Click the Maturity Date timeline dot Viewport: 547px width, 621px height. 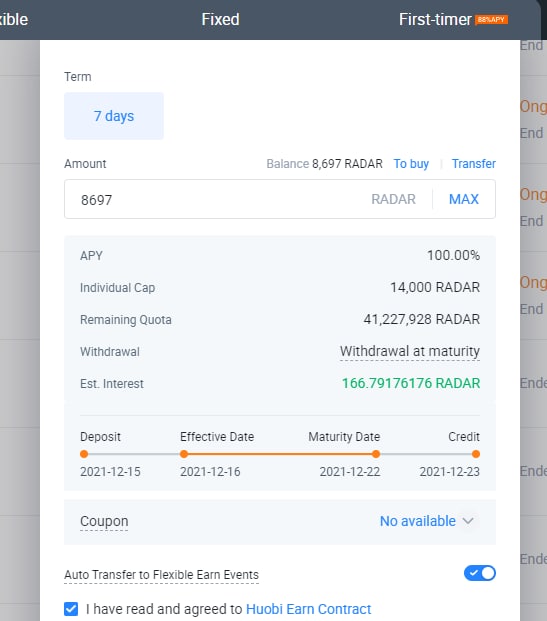click(376, 454)
